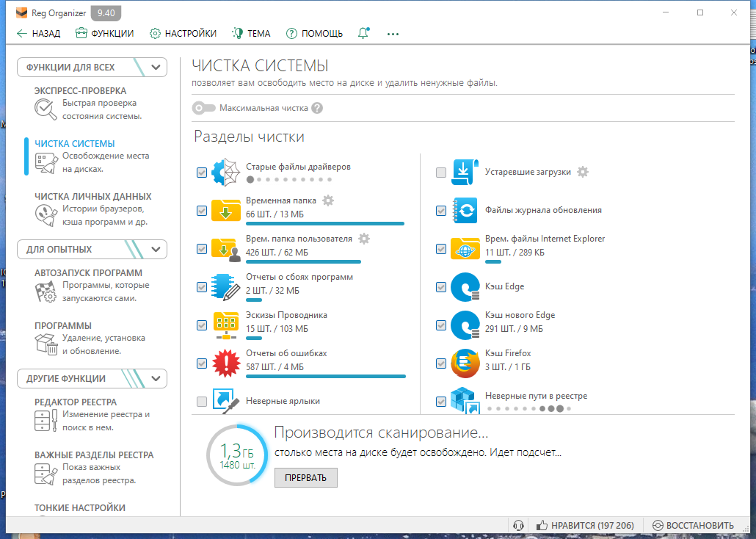This screenshot has width=756, height=539.
Task: Open notifications bell icon
Action: pos(363,33)
